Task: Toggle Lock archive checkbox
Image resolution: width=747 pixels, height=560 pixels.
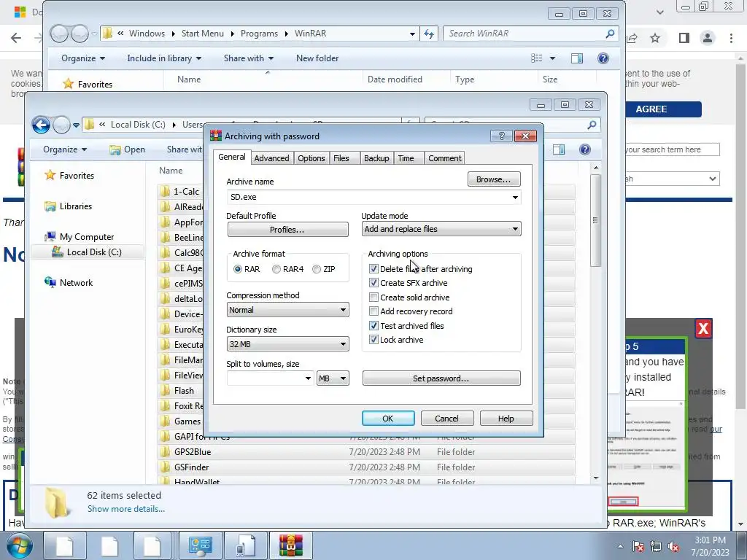Action: [373, 340]
